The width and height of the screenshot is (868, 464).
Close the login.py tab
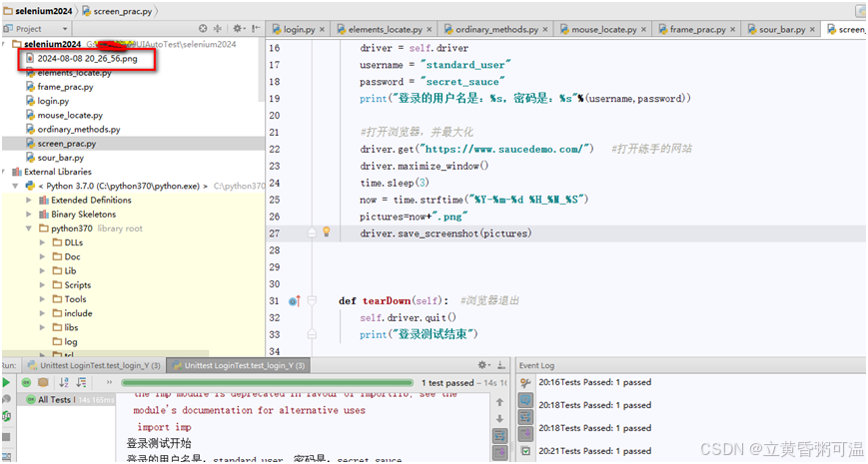point(322,29)
